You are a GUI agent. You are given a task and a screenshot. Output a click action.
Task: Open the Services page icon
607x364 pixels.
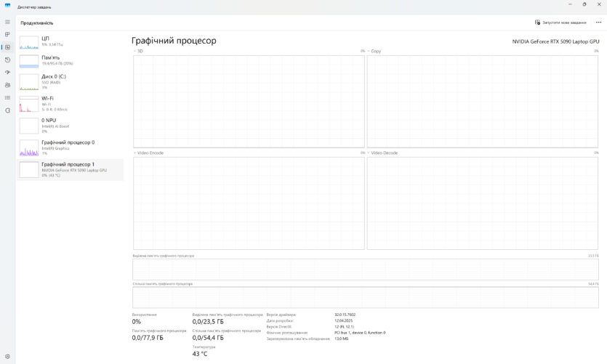7,110
